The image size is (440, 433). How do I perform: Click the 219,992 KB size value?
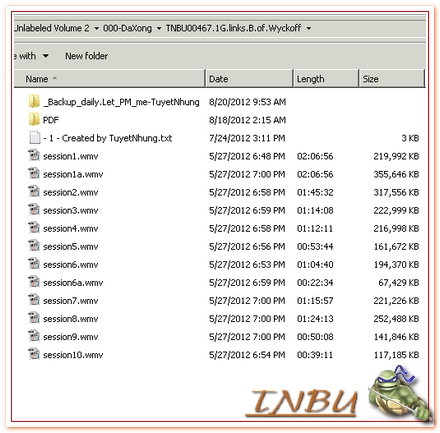tap(396, 156)
